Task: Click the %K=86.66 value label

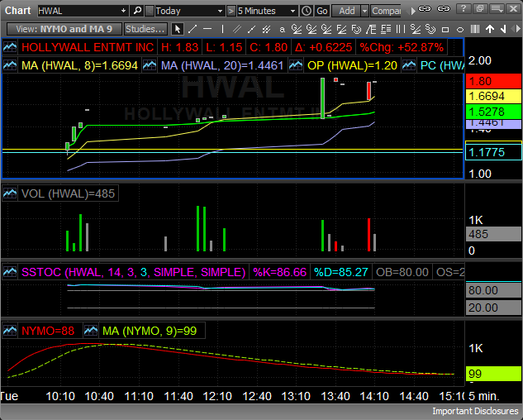Action: (x=279, y=272)
